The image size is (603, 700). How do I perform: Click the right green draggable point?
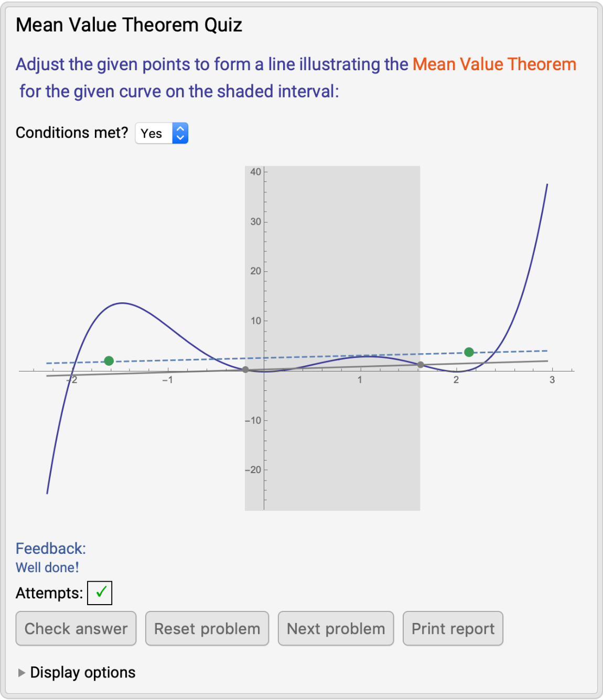(469, 352)
